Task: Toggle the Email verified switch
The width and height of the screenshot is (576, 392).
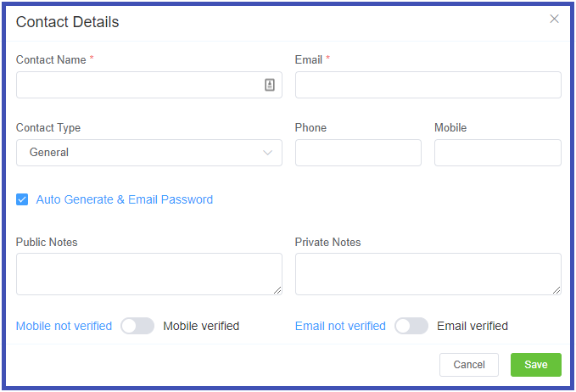Action: tap(411, 326)
